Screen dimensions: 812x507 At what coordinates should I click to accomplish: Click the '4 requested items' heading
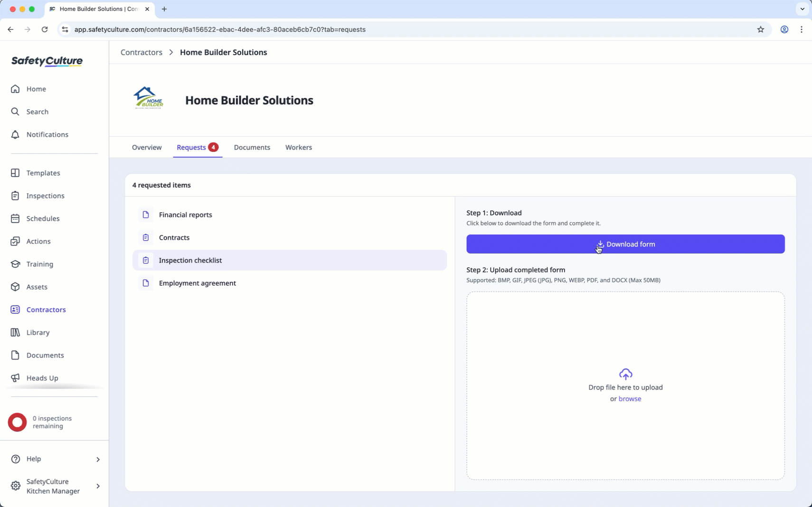(x=161, y=185)
